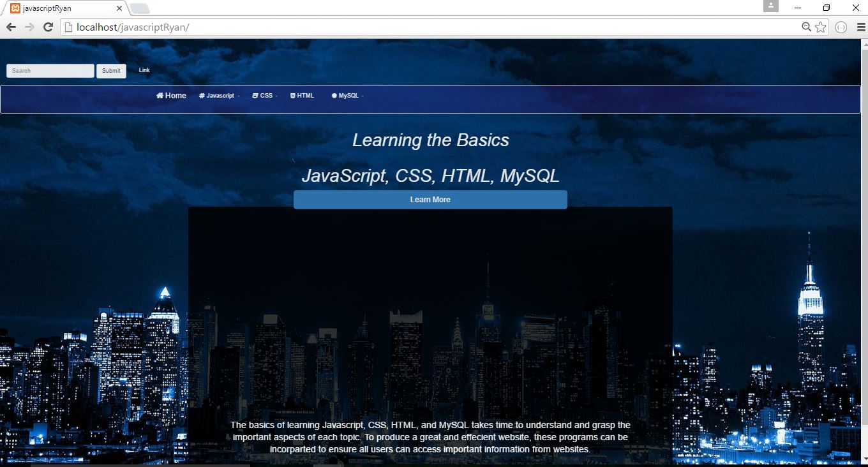Close the javascriptRyan tab

coord(118,8)
